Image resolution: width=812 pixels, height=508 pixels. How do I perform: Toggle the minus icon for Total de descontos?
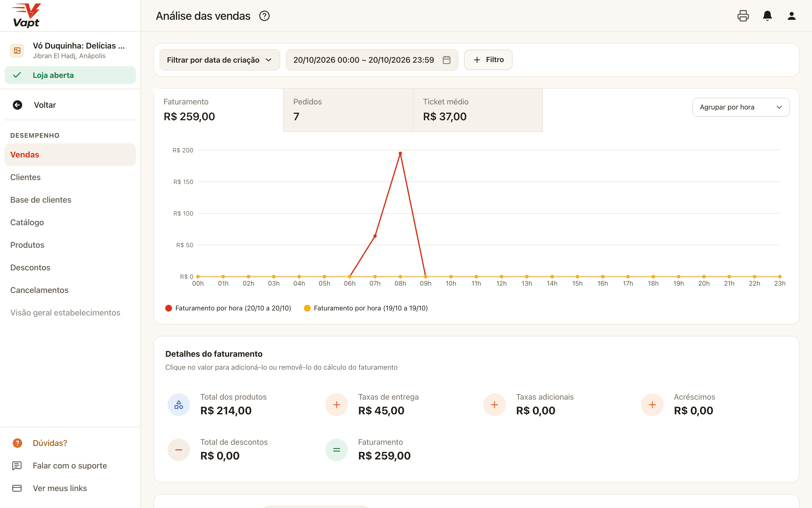(178, 450)
